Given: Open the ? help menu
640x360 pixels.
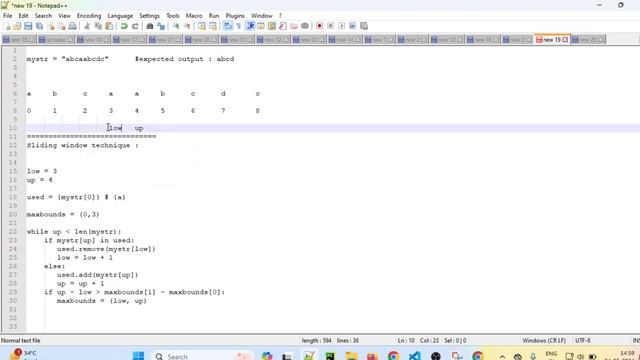Looking at the screenshot, I should coord(280,16).
